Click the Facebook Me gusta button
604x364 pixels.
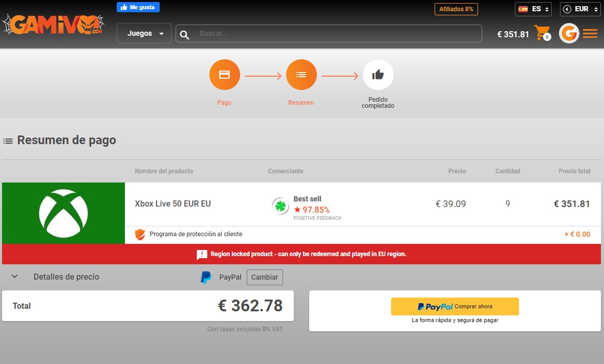point(138,7)
